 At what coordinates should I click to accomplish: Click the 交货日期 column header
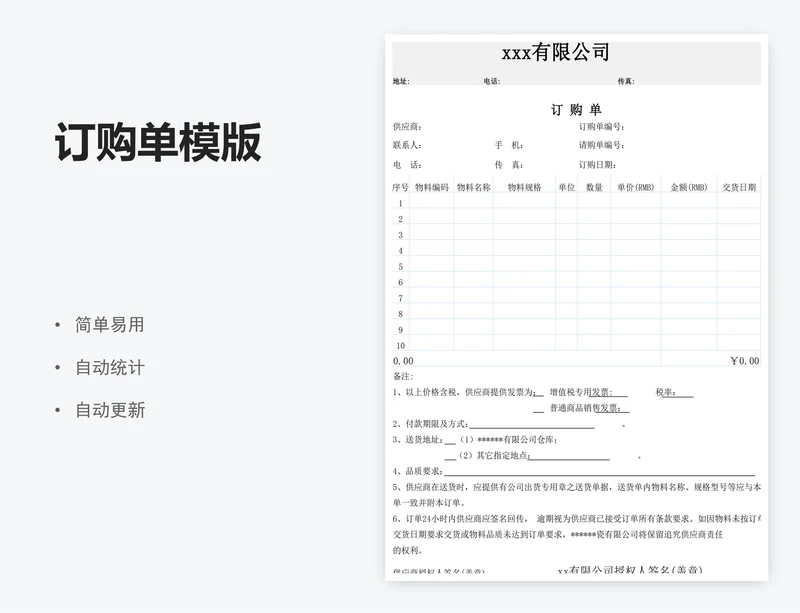pos(739,187)
